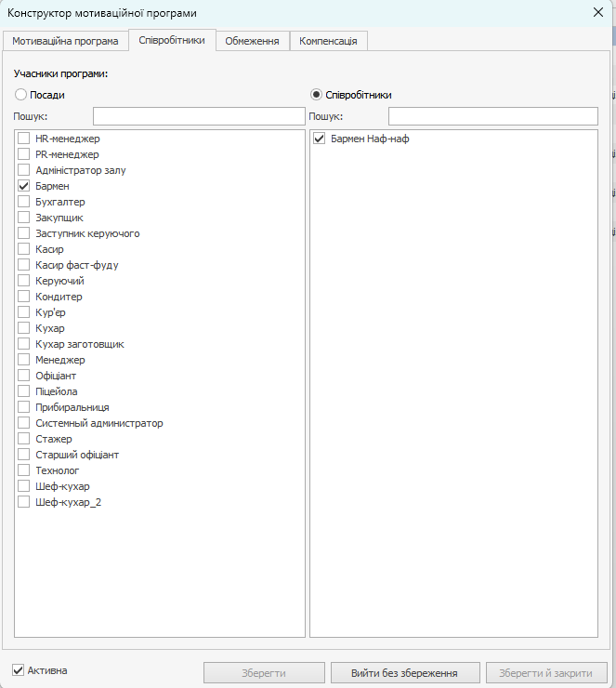Select the Посади radio button

click(20, 95)
